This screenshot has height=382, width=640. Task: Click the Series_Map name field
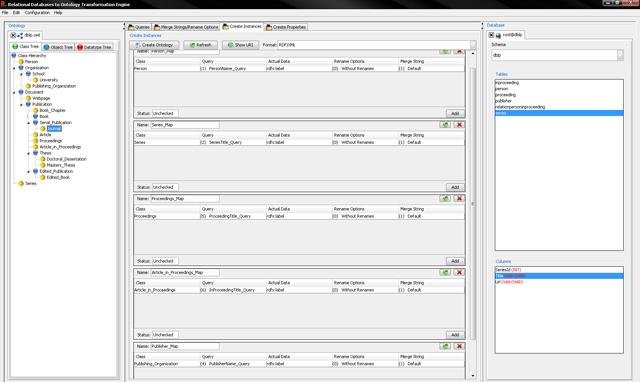coord(185,125)
